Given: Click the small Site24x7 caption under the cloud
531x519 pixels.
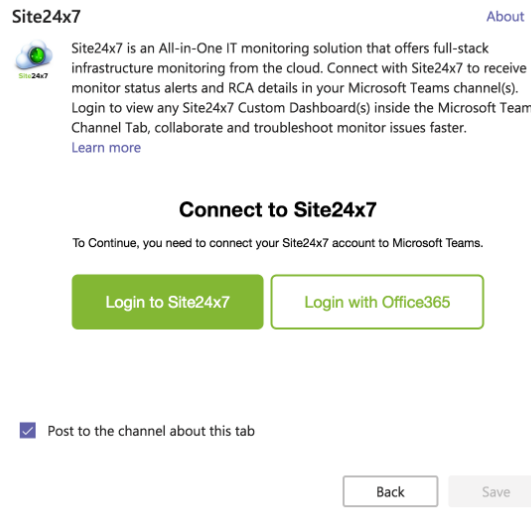Looking at the screenshot, I should (33, 75).
